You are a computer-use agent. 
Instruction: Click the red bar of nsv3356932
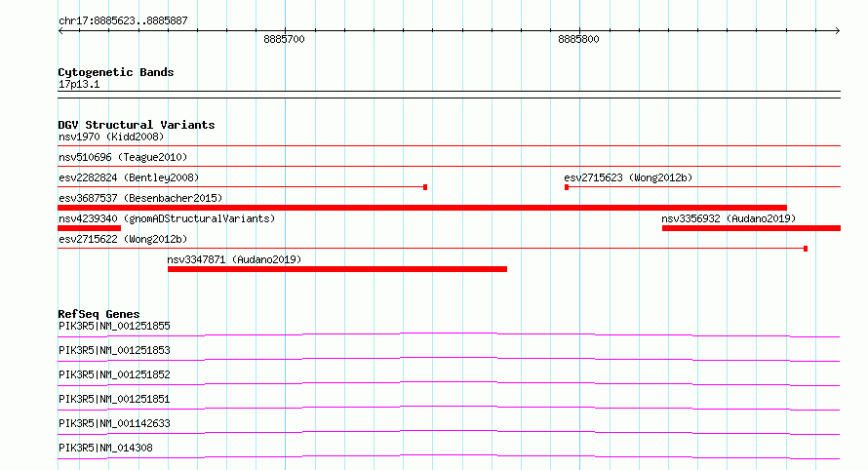751,228
